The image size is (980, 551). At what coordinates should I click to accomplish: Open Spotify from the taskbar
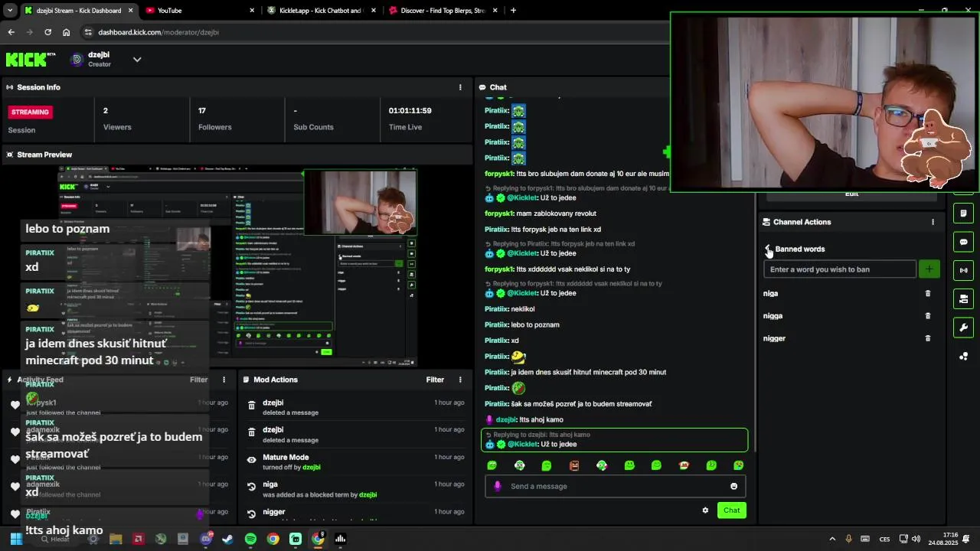point(250,539)
